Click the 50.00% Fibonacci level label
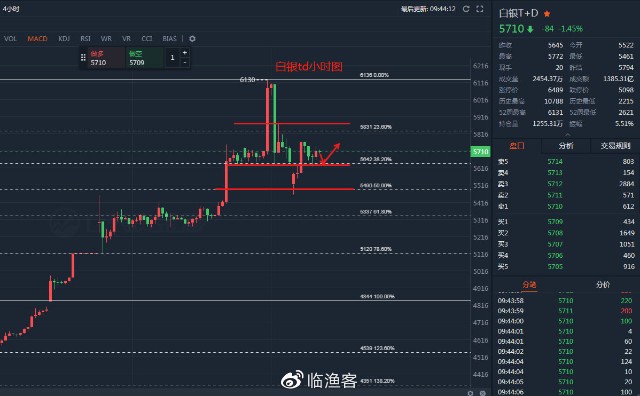The width and height of the screenshot is (640, 396). (x=376, y=186)
